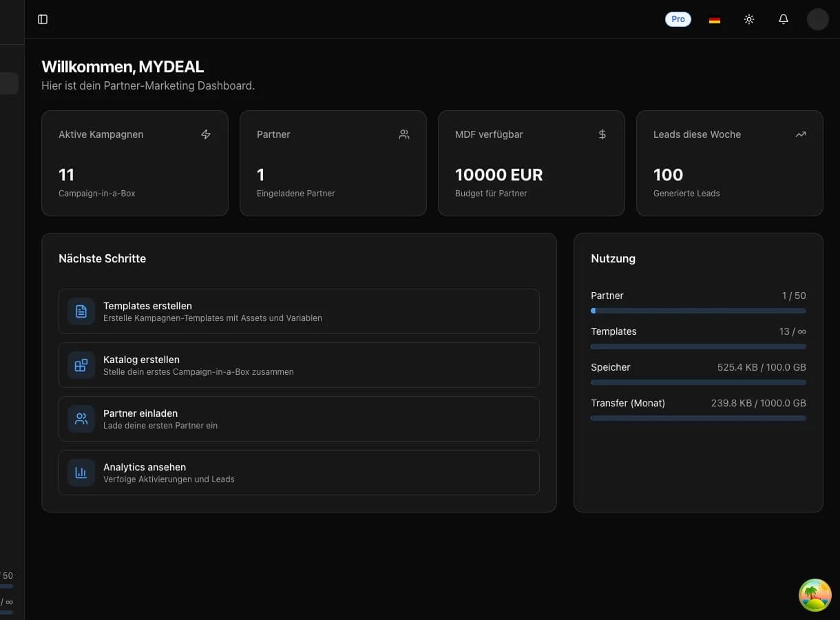Select the partner people icon on Partner card
840x620 pixels.
(403, 134)
